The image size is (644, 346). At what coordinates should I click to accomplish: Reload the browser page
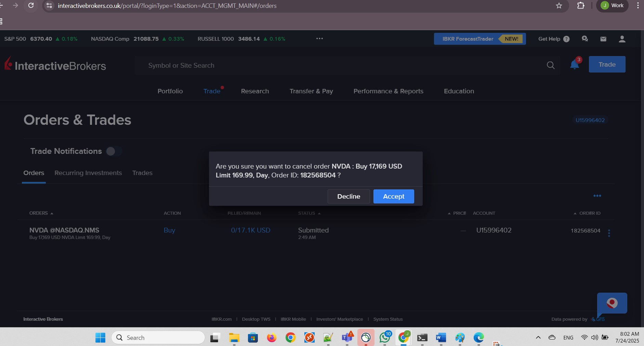(31, 5)
